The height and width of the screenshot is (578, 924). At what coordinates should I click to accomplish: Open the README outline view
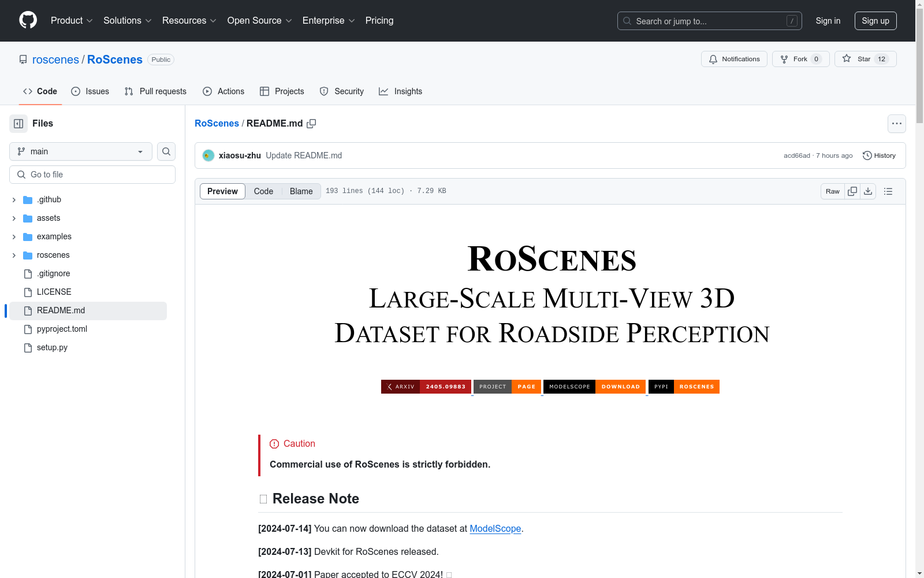coord(888,191)
